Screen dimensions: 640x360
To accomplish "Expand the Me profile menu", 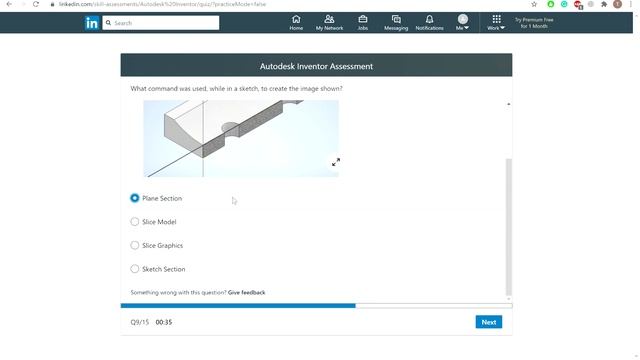I will tap(462, 22).
